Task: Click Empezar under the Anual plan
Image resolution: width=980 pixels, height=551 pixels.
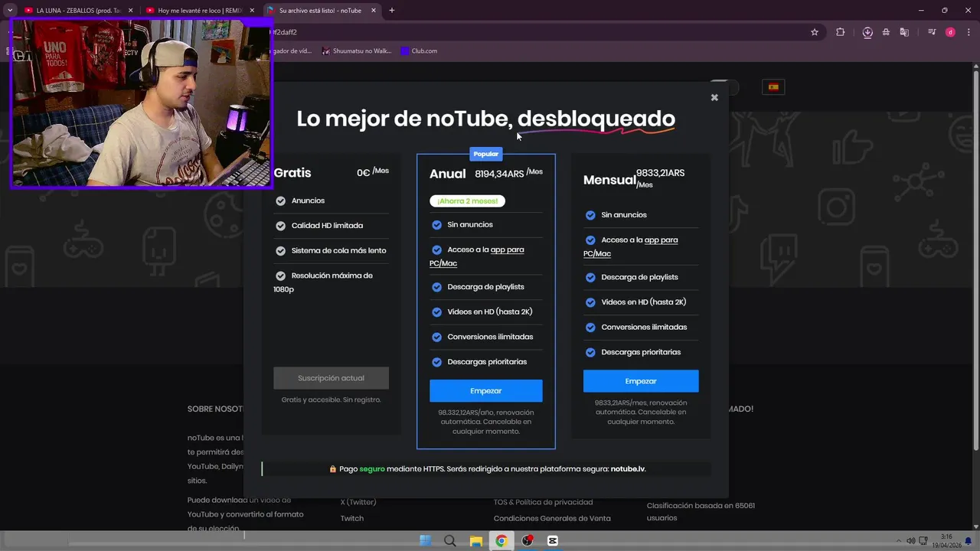Action: coord(486,390)
